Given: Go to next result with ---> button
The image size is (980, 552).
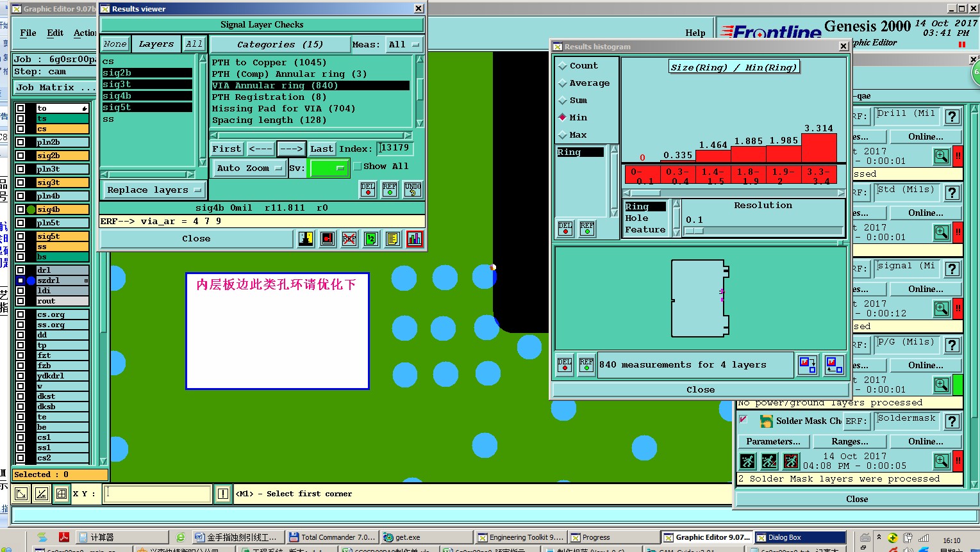Looking at the screenshot, I should click(292, 149).
